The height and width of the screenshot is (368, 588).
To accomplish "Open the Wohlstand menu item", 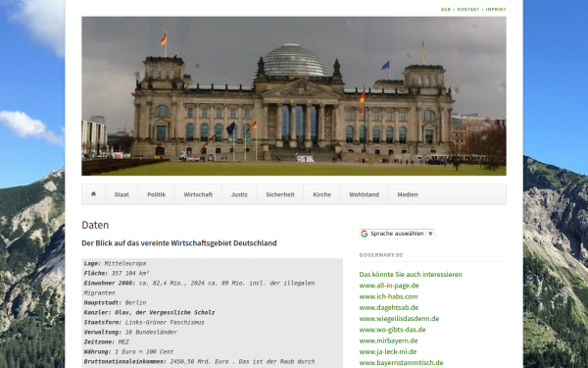I will pyautogui.click(x=365, y=194).
